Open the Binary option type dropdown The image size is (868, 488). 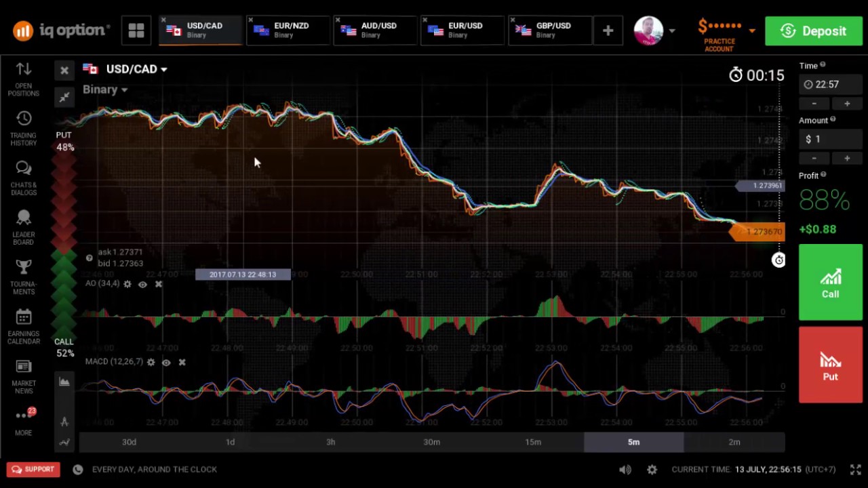105,89
